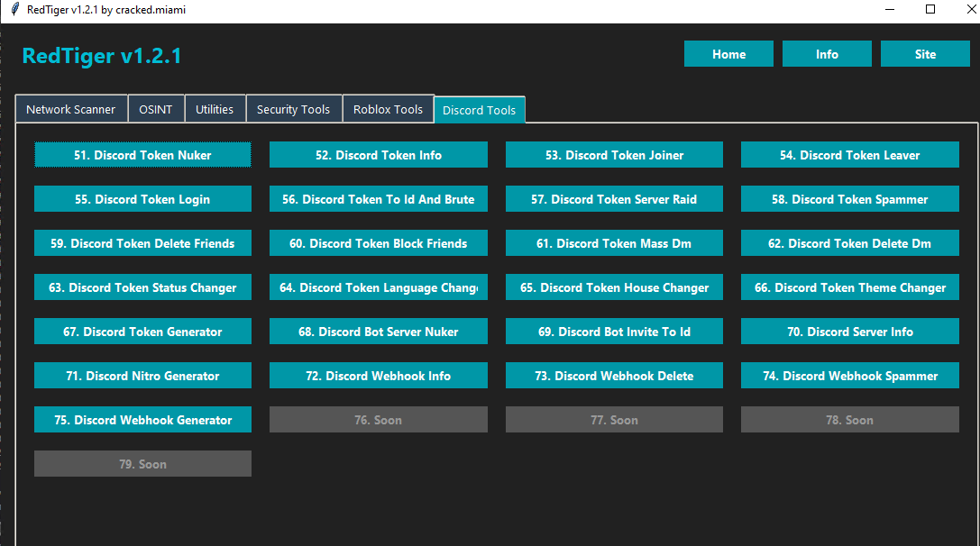Open the Info button
The image size is (980, 546).
(x=827, y=54)
